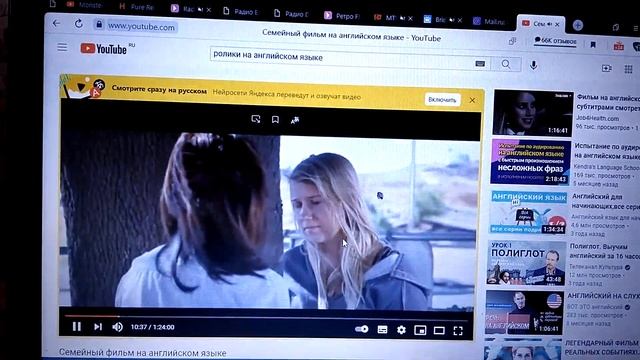Open the Полиглот video title link

(604, 251)
